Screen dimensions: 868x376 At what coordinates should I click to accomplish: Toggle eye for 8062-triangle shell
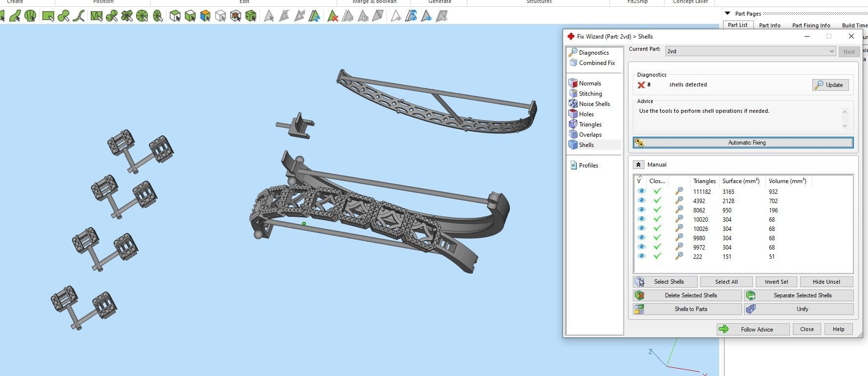click(641, 210)
